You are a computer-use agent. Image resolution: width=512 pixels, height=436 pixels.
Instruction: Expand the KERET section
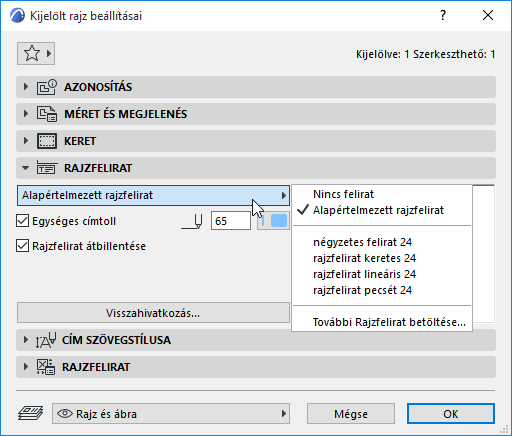pos(26,141)
